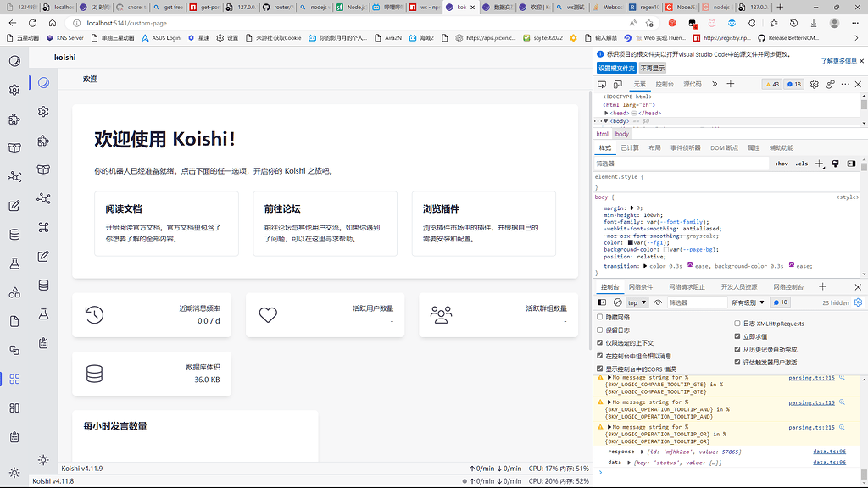
Task: Click the clear console circle-slash icon
Action: tap(618, 302)
